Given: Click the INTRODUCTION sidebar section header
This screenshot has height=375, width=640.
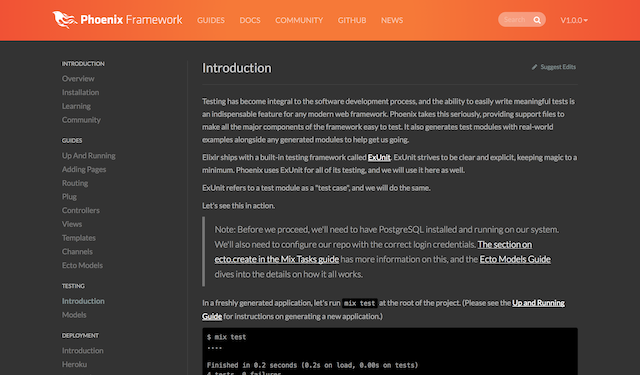Looking at the screenshot, I should point(83,64).
